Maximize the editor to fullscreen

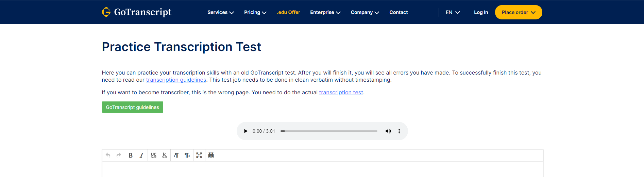(199, 155)
